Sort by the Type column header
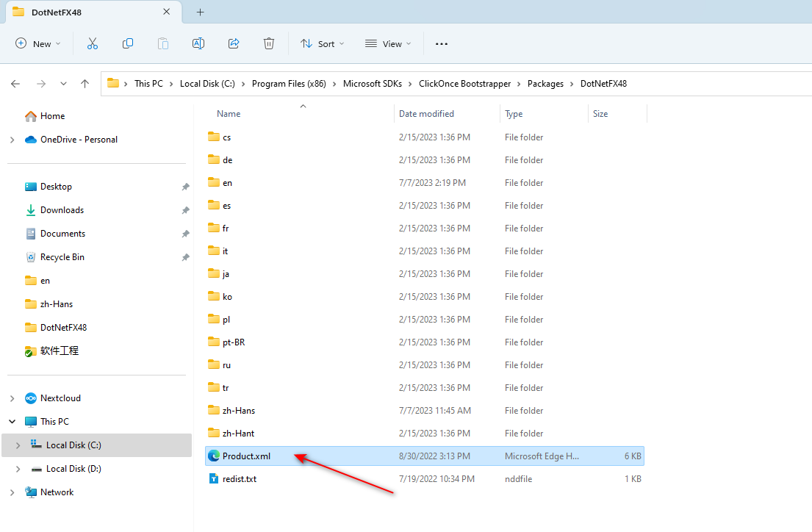 (514, 114)
